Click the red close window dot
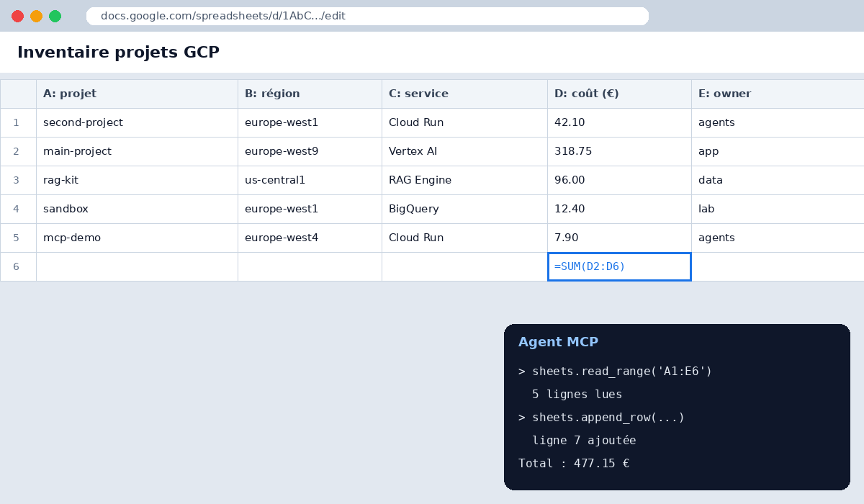Screen dimensions: 864x504 click(x=18, y=16)
